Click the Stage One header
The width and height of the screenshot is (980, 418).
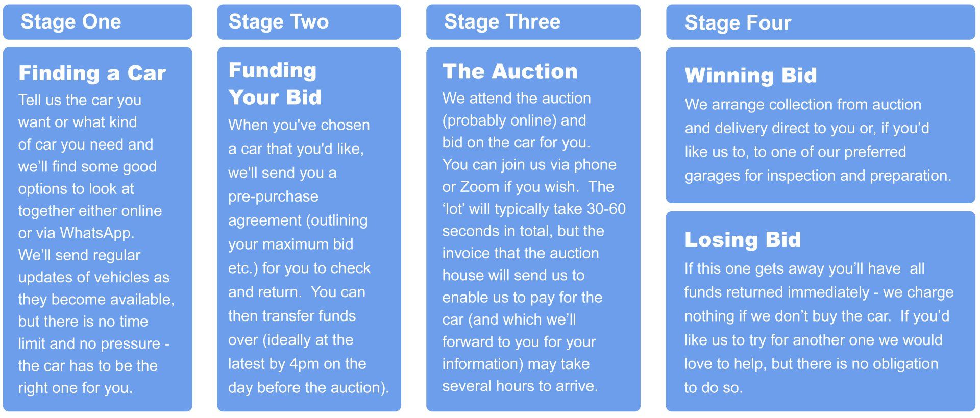click(x=97, y=22)
